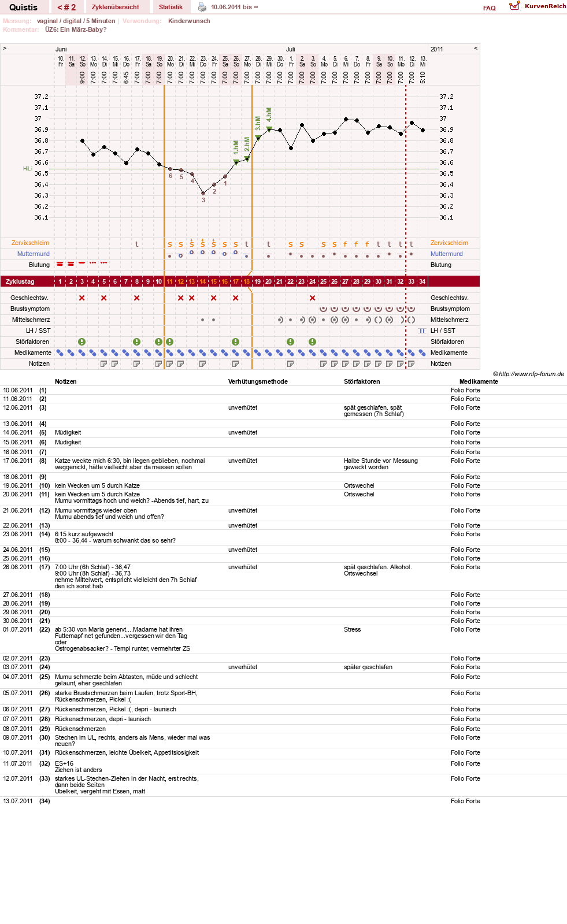Click the Medikamente pill icon on cycle day 34
The image size is (567, 924).
click(423, 353)
